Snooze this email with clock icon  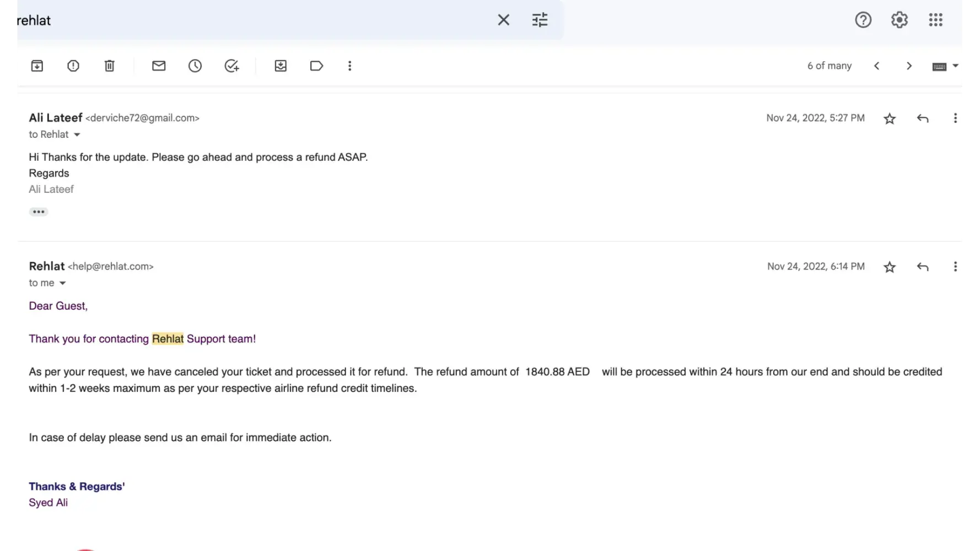coord(195,66)
